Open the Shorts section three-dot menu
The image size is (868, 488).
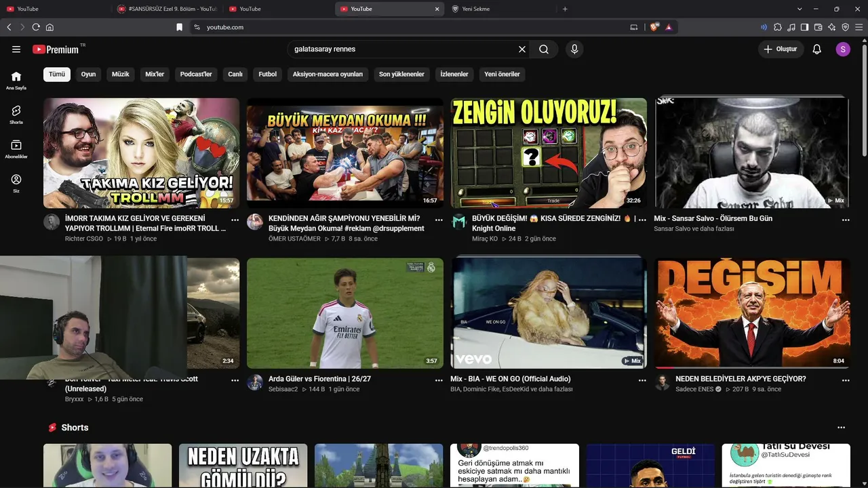point(842,428)
